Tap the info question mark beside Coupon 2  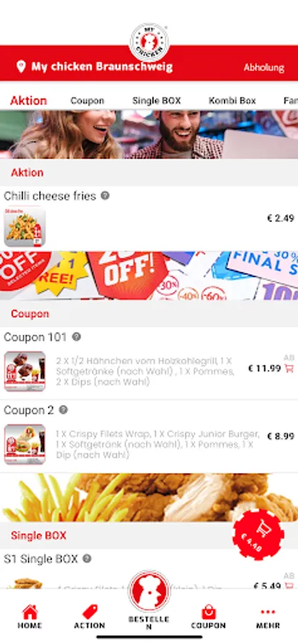click(63, 409)
